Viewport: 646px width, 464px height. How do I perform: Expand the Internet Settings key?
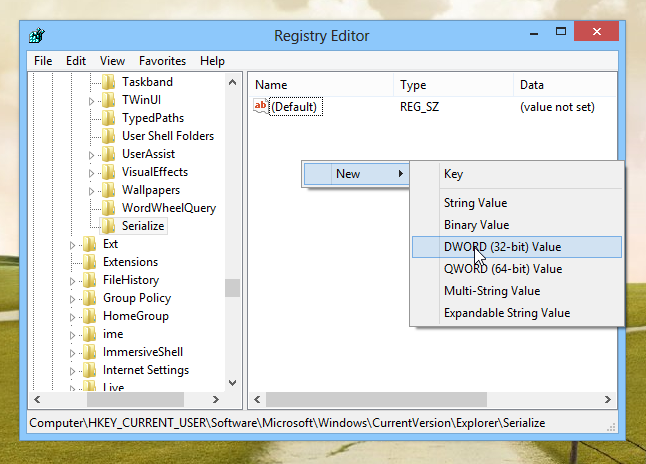(73, 372)
